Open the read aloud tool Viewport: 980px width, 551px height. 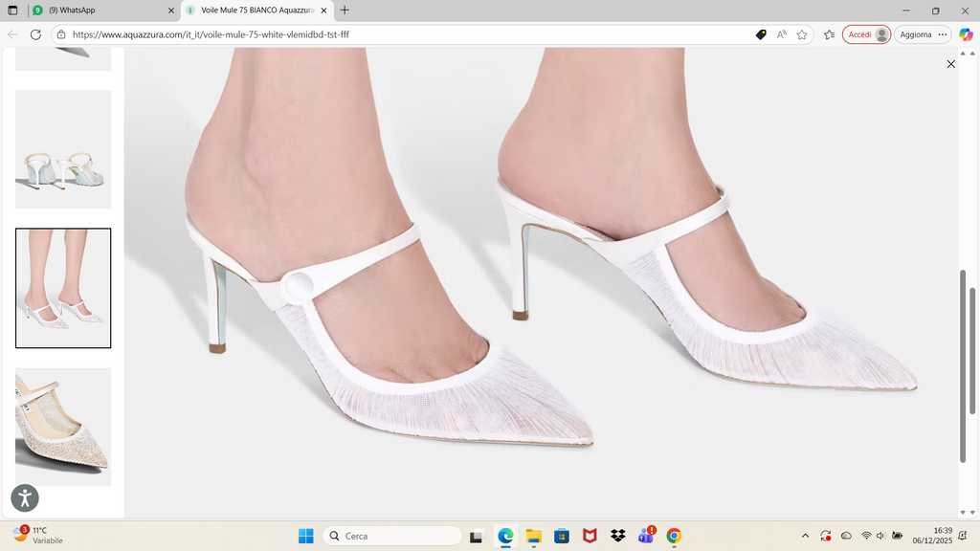coord(781,34)
